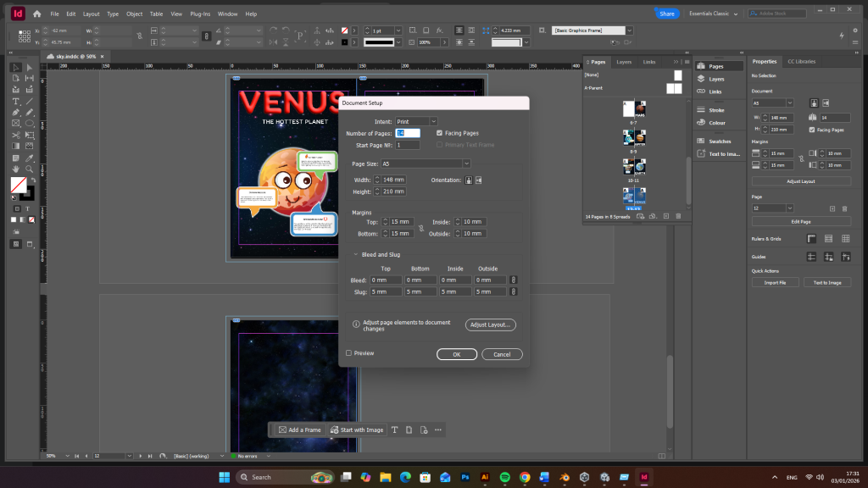The width and height of the screenshot is (868, 488).
Task: Open the Page Size dropdown in dialog
Action: tap(425, 164)
